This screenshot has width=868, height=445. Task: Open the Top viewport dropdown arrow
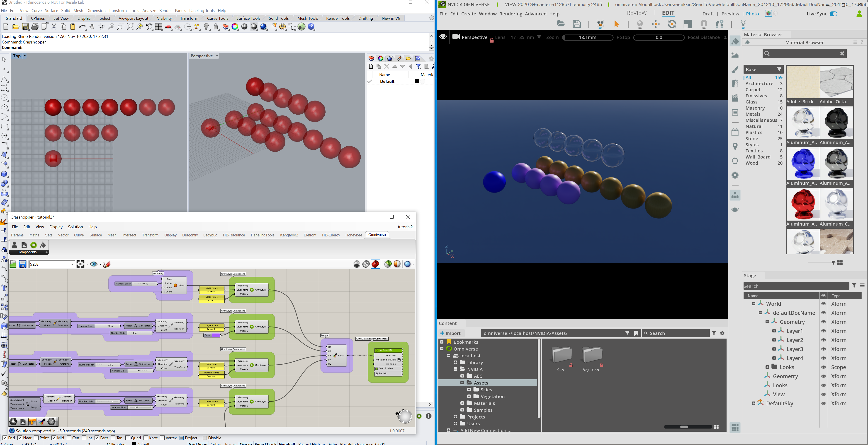24,56
